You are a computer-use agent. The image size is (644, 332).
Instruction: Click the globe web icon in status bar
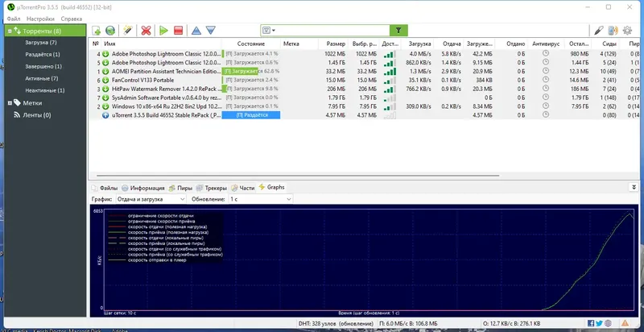[608, 323]
